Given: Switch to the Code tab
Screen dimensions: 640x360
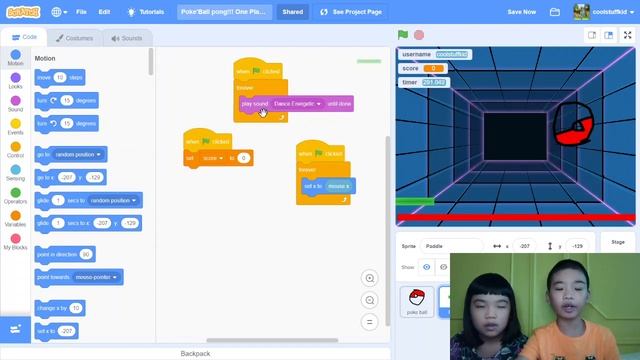Looking at the screenshot, I should pyautogui.click(x=24, y=37).
